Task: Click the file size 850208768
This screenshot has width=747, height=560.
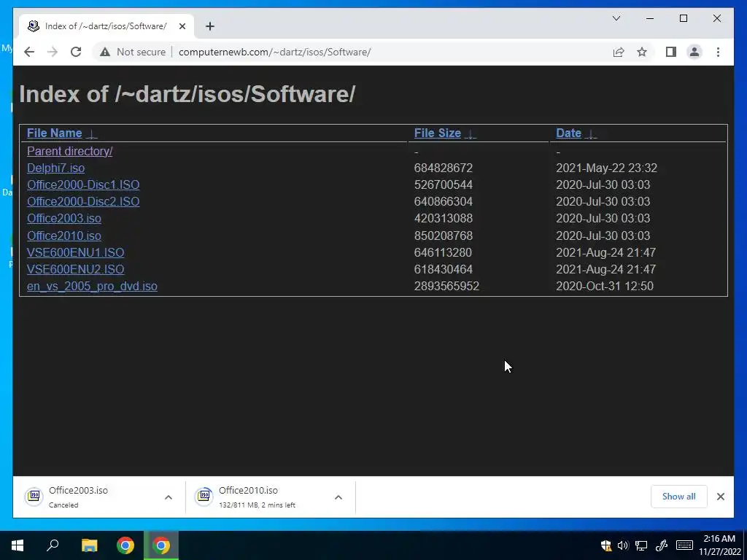Action: [443, 236]
